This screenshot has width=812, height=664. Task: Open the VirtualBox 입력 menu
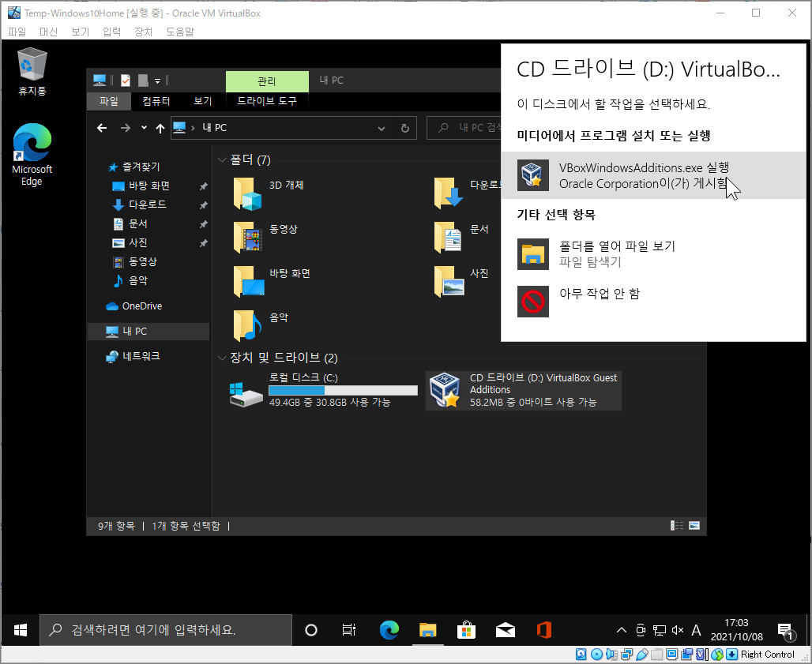pyautogui.click(x=112, y=32)
